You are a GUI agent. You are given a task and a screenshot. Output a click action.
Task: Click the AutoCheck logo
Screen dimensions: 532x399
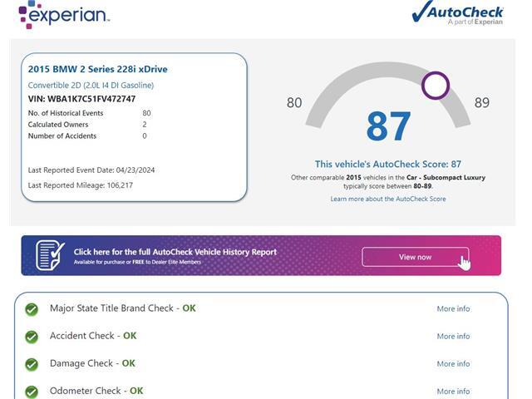coord(457,13)
